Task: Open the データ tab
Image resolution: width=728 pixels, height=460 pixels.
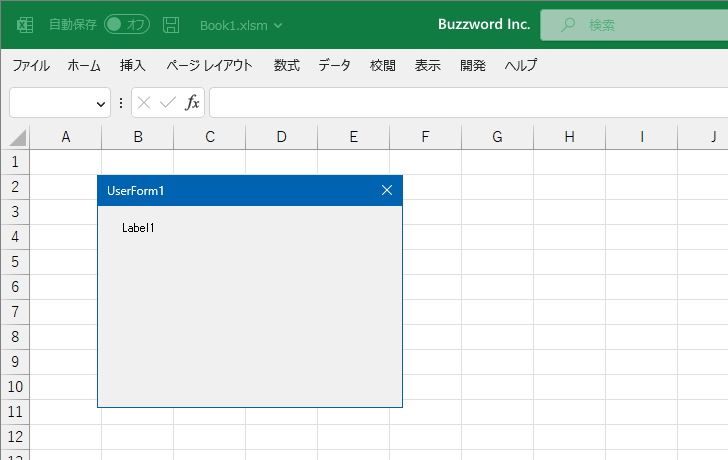Action: click(x=334, y=65)
